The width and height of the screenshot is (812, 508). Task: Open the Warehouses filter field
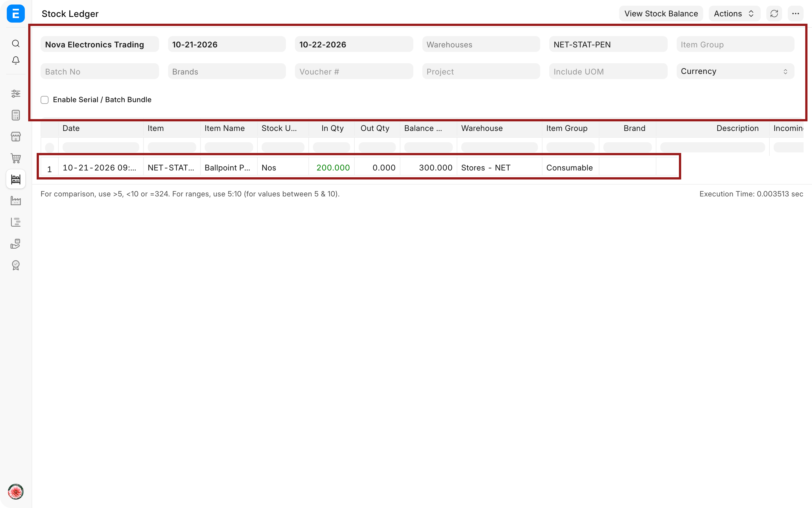[481, 44]
